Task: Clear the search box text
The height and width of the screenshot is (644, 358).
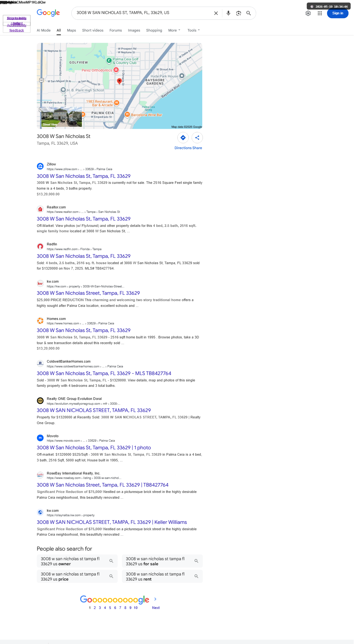Action: point(216,13)
